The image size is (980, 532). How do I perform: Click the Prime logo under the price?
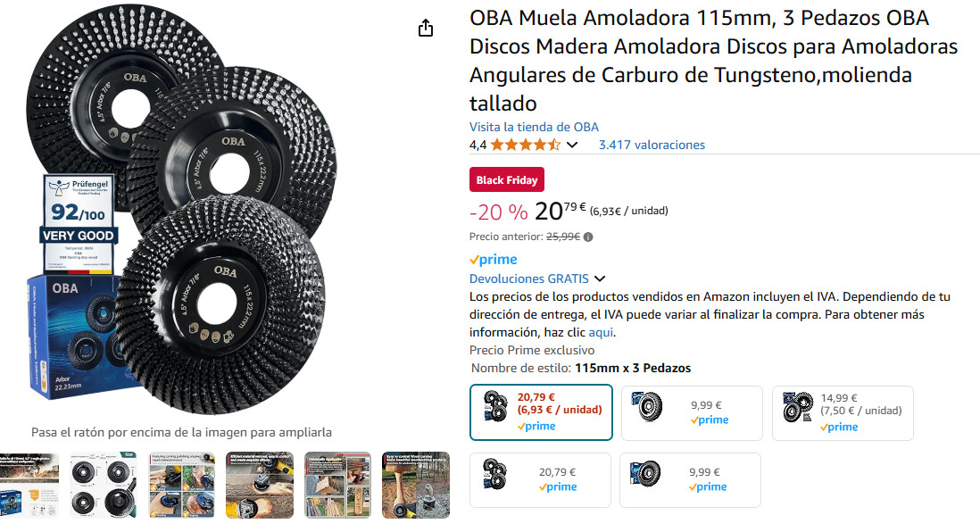pyautogui.click(x=494, y=259)
